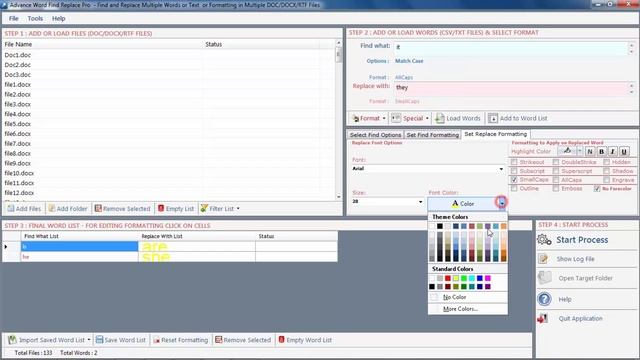The height and width of the screenshot is (360, 640).
Task: Enable the Hidden checkbox
Action: [607, 162]
